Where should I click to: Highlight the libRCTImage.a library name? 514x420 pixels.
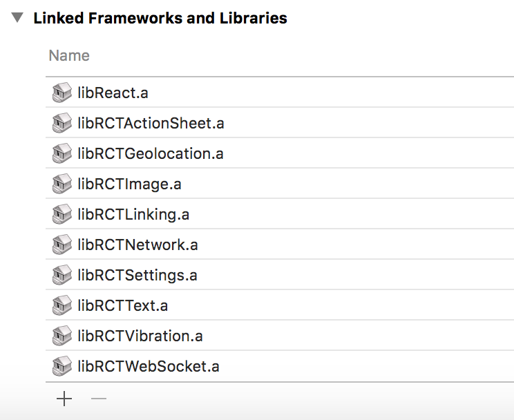coord(129,184)
